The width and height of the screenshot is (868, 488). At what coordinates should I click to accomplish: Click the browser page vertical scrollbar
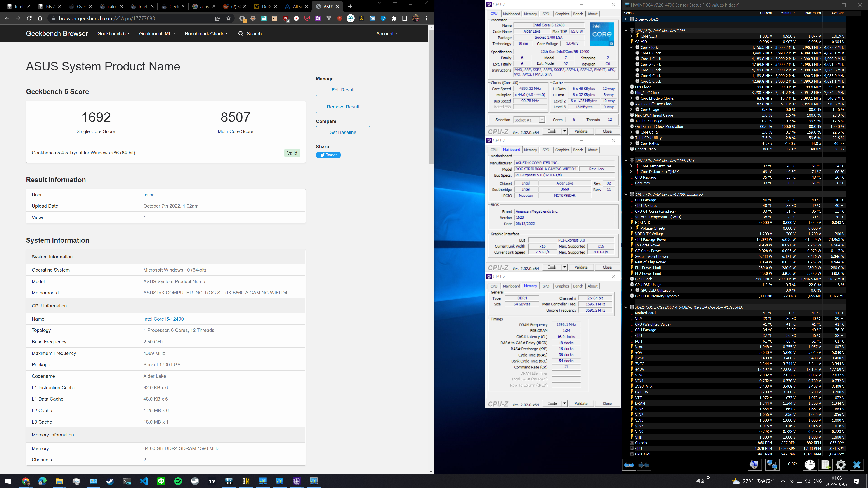tap(431, 97)
